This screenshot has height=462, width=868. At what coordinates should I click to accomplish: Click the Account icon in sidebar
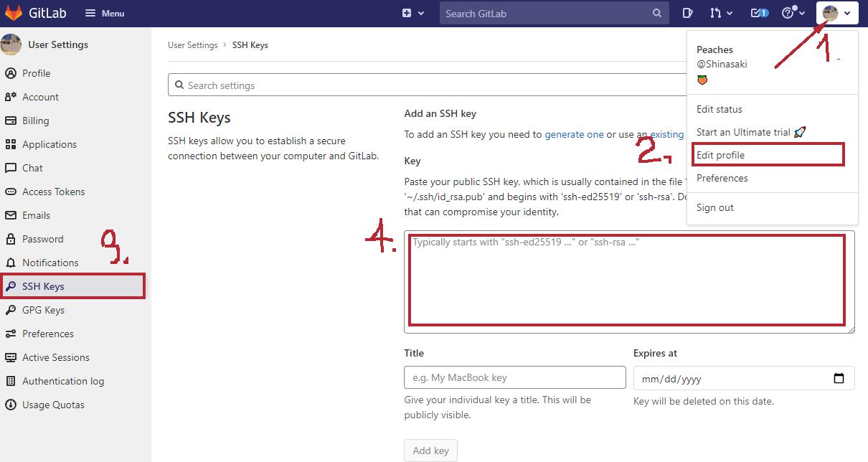pos(10,97)
